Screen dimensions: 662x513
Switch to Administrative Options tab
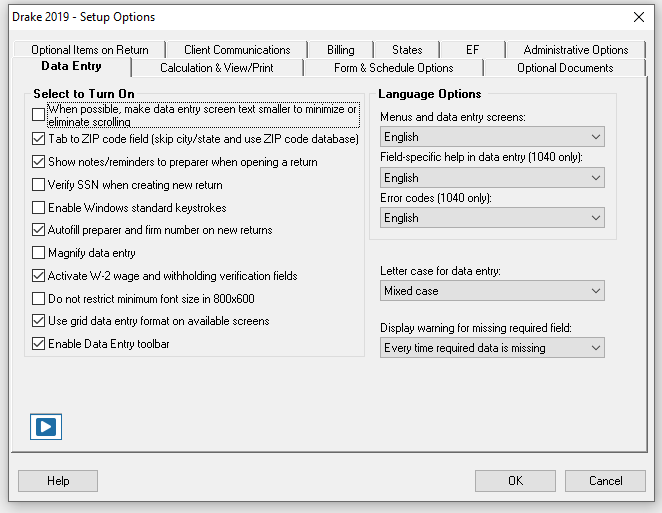coord(576,50)
